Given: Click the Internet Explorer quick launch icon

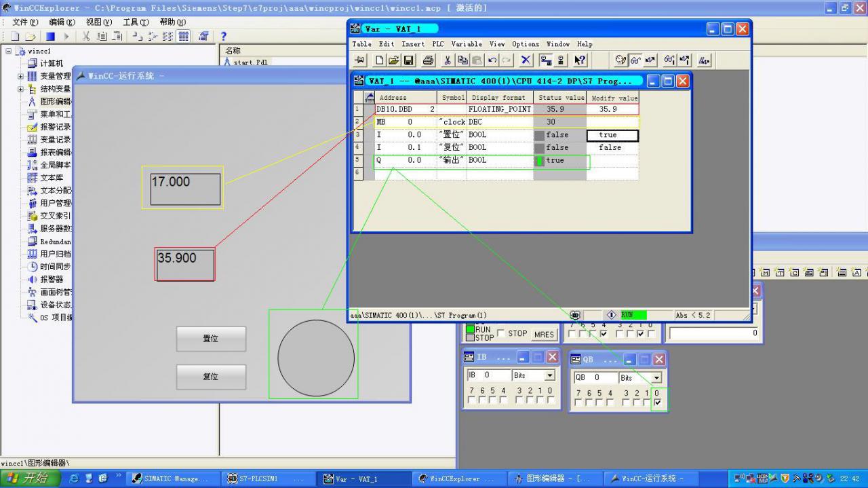Looking at the screenshot, I should pyautogui.click(x=74, y=478).
